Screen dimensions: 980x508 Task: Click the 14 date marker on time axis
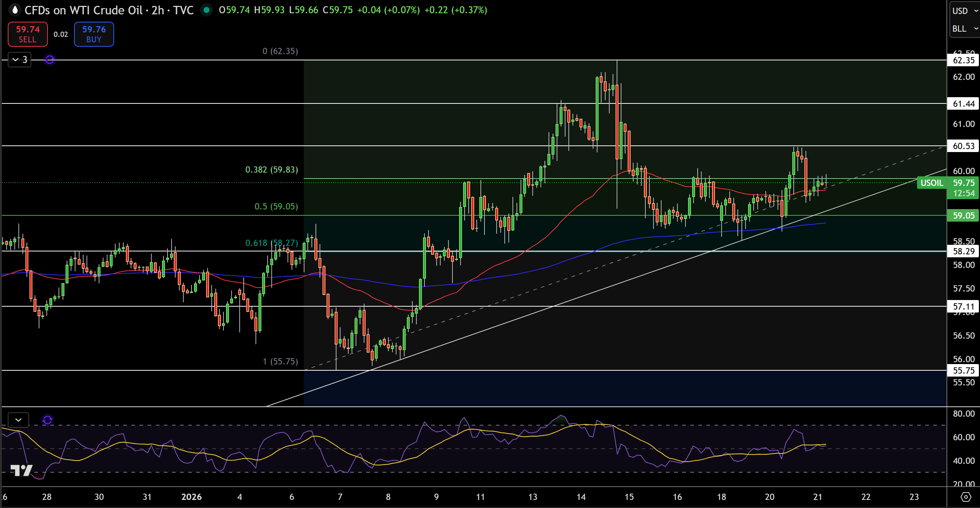click(581, 497)
